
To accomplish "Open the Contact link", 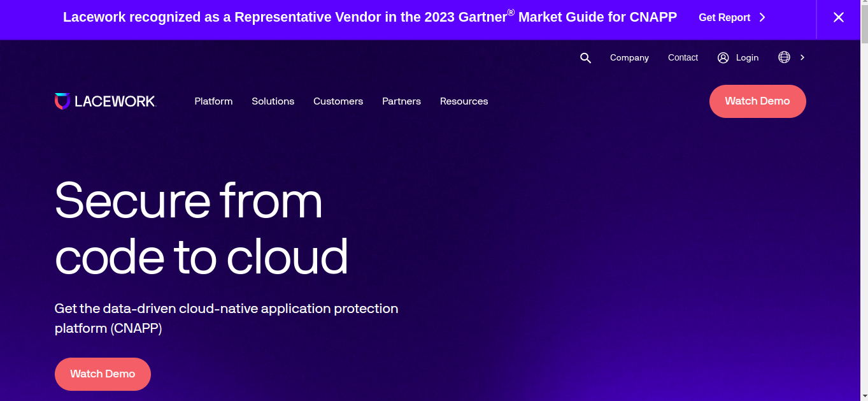I will click(683, 57).
